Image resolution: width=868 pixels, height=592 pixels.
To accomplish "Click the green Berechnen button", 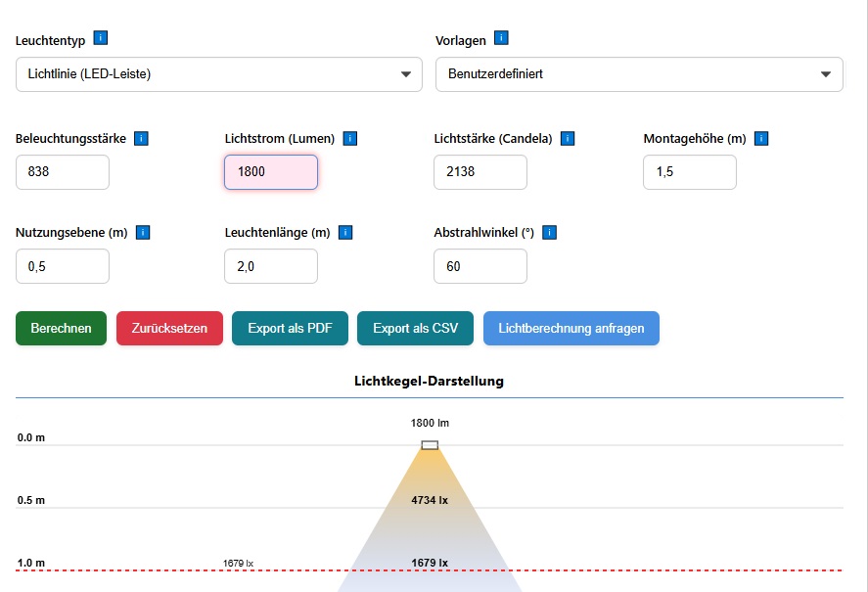I will tap(61, 329).
